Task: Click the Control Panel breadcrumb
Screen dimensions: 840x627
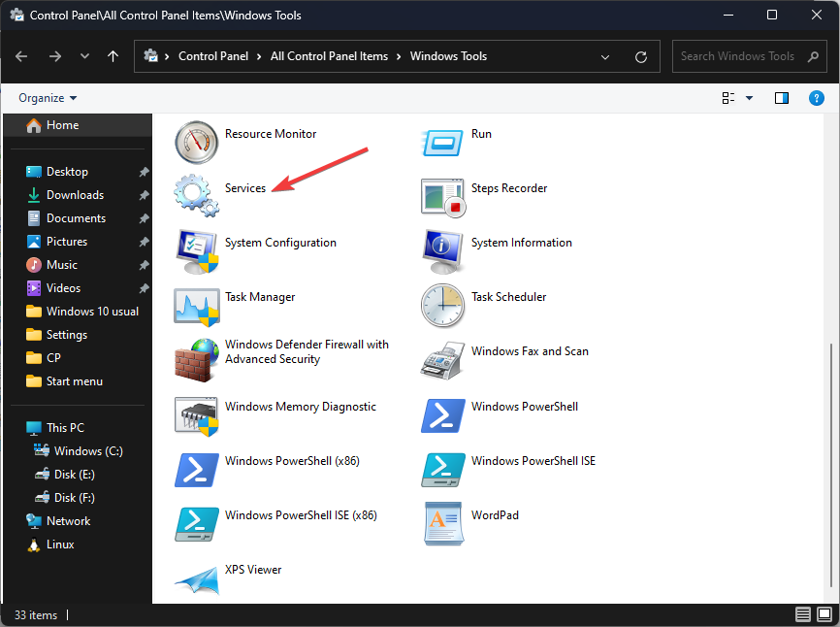Action: pyautogui.click(x=213, y=56)
